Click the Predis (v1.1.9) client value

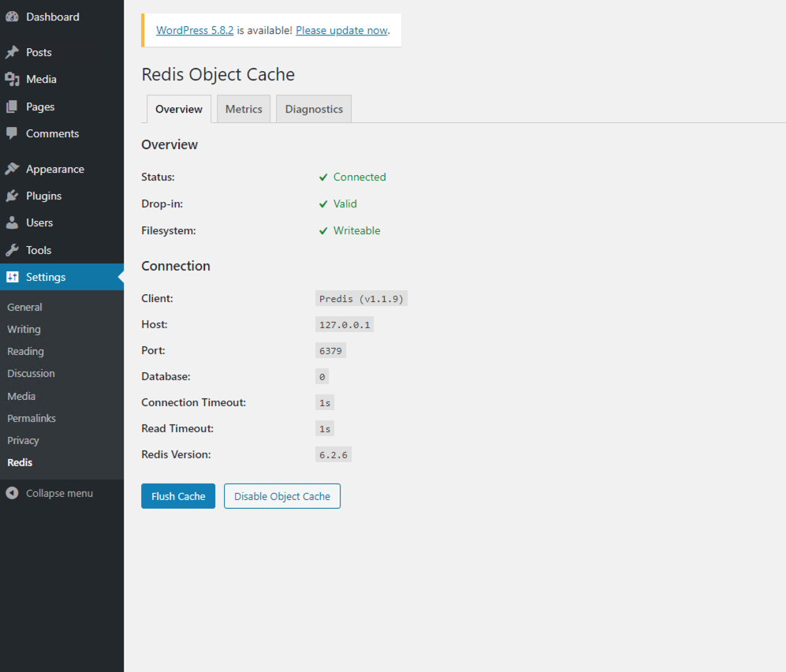[x=361, y=298]
